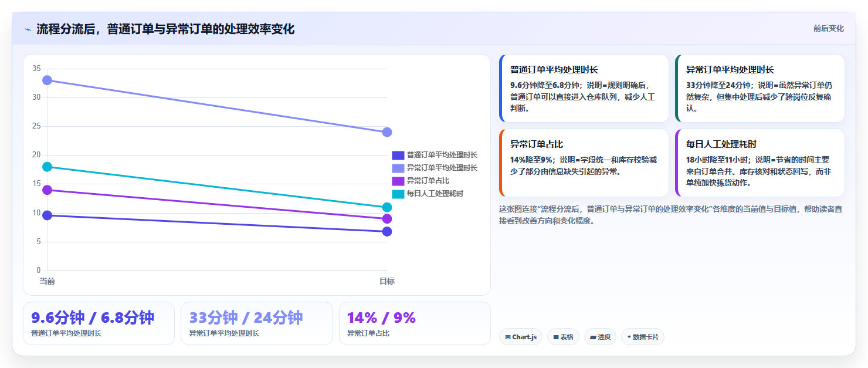Click legend label 异常订单占比
868x368 pixels.
pos(428,181)
